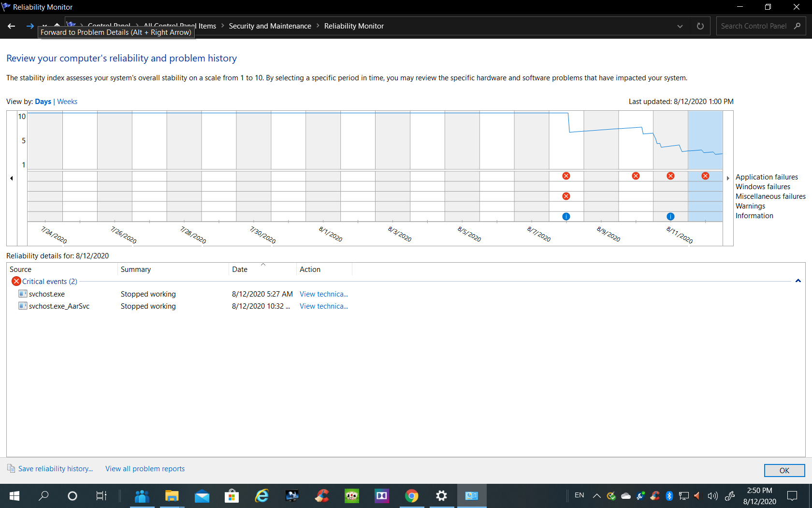This screenshot has width=812, height=508.
Task: Select application failure icon on 8/10/2020
Action: pyautogui.click(x=636, y=176)
